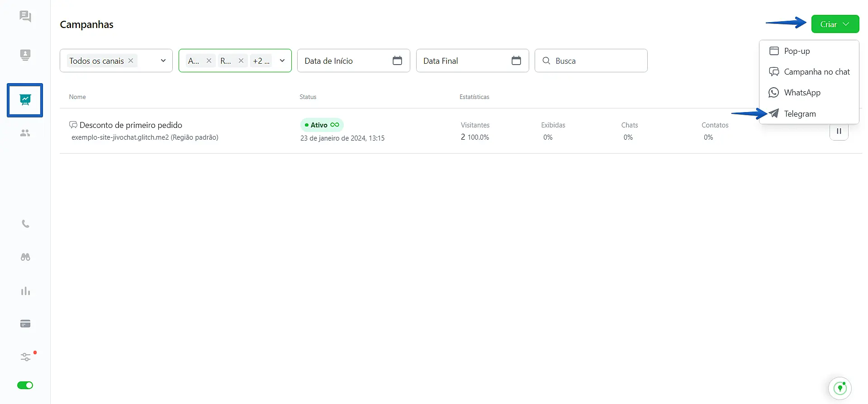The width and height of the screenshot is (868, 404).
Task: Open the billing card icon in sidebar
Action: 25,324
